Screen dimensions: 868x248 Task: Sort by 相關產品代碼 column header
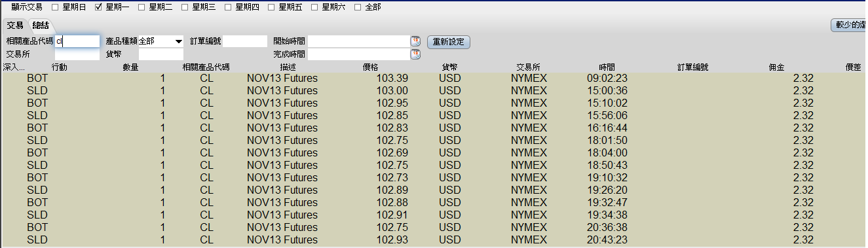(206, 67)
